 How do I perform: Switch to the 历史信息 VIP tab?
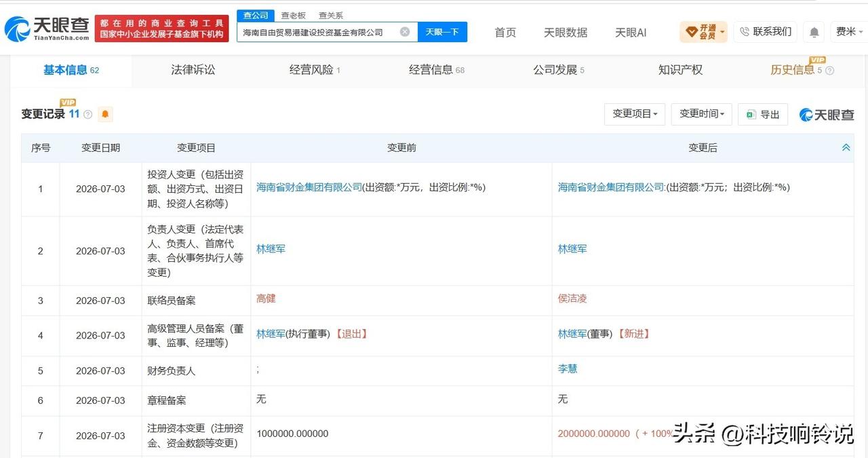pyautogui.click(x=796, y=70)
